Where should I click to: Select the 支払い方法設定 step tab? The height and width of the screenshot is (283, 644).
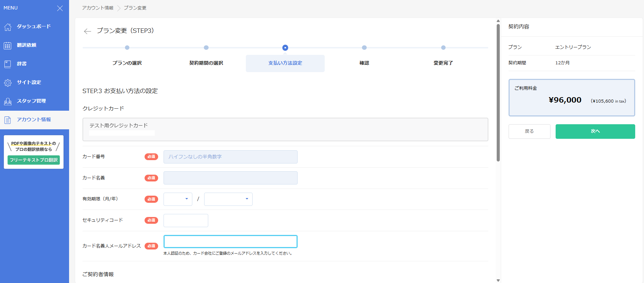click(285, 63)
